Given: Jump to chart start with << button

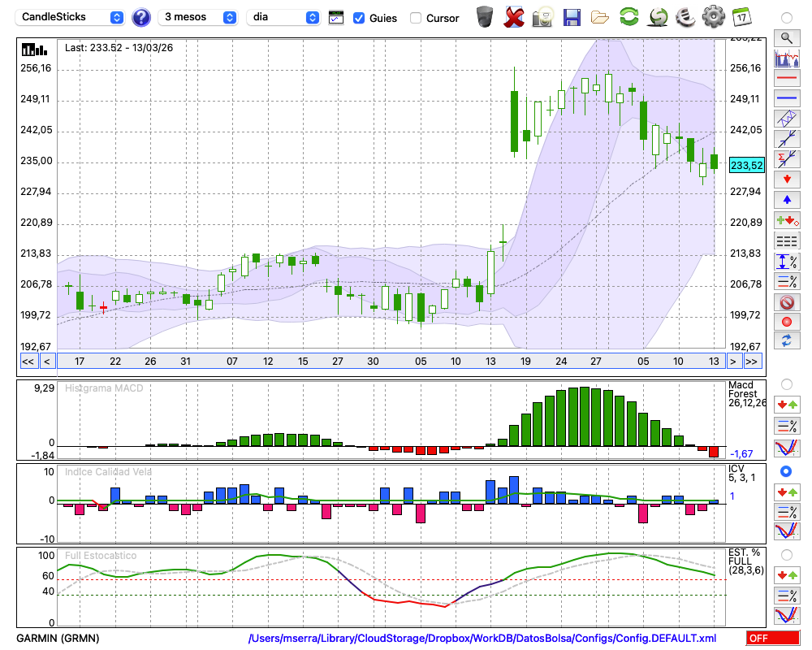Looking at the screenshot, I should click(28, 361).
